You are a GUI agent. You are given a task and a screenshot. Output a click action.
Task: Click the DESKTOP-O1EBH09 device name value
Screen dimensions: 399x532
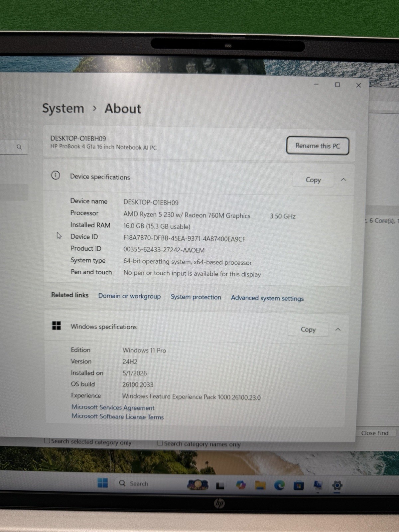coord(151,202)
